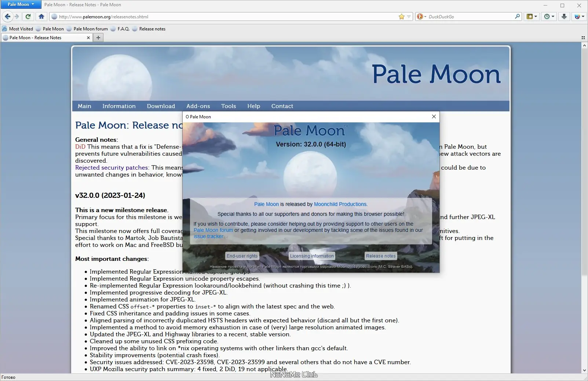Open the Pale Moon forum bookmark

pyautogui.click(x=87, y=29)
